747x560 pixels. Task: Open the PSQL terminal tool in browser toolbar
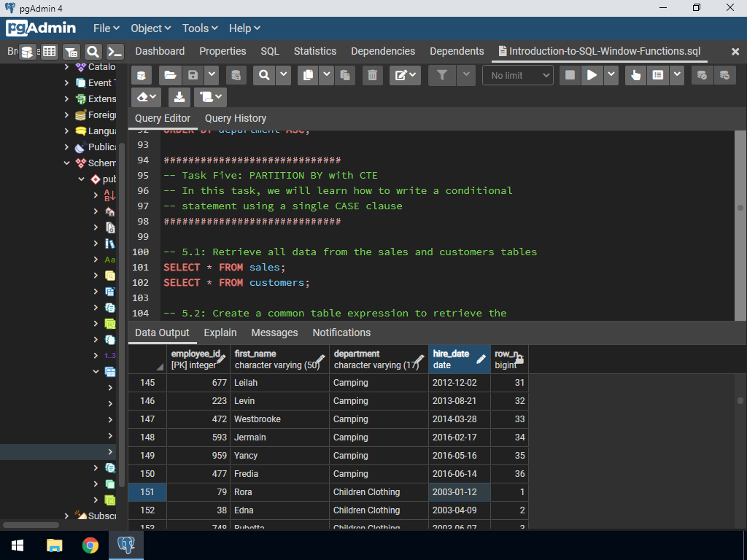pos(115,52)
